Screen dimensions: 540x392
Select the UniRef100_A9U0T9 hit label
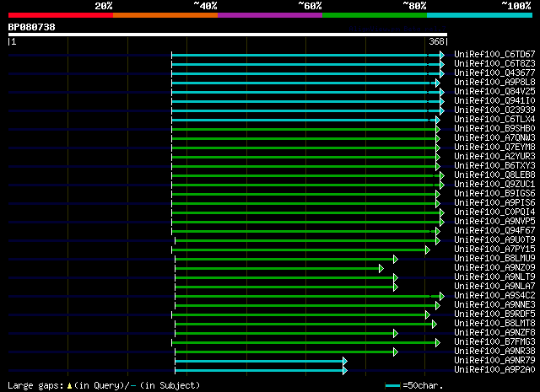coord(494,240)
